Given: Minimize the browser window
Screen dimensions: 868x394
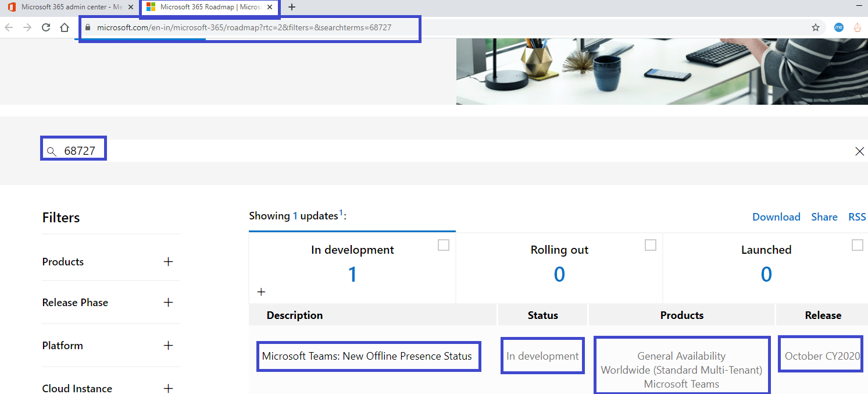Looking at the screenshot, I should point(858,5).
